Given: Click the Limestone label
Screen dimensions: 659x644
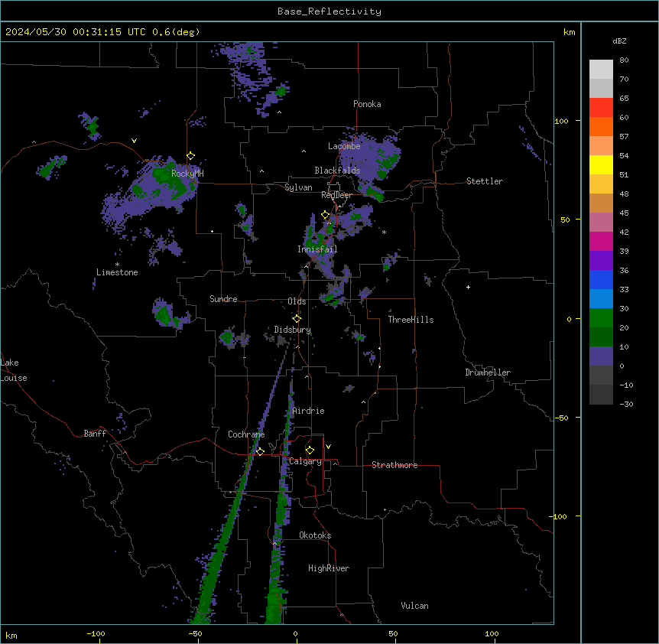Looking at the screenshot, I should pyautogui.click(x=117, y=272).
